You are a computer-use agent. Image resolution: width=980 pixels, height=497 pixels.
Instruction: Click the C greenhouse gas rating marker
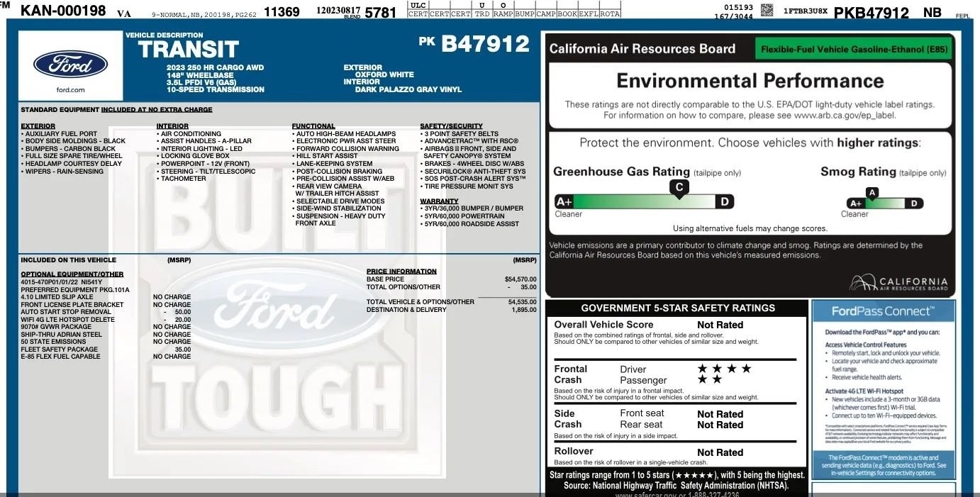point(679,187)
